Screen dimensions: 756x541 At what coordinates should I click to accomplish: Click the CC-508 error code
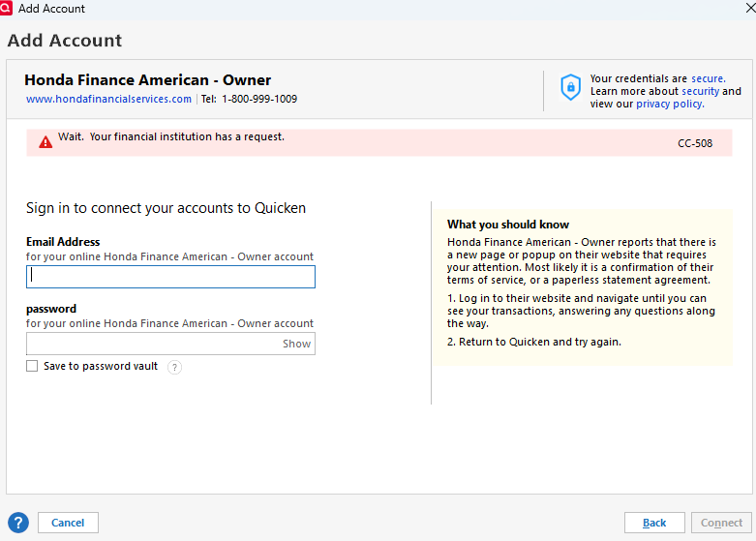(695, 143)
